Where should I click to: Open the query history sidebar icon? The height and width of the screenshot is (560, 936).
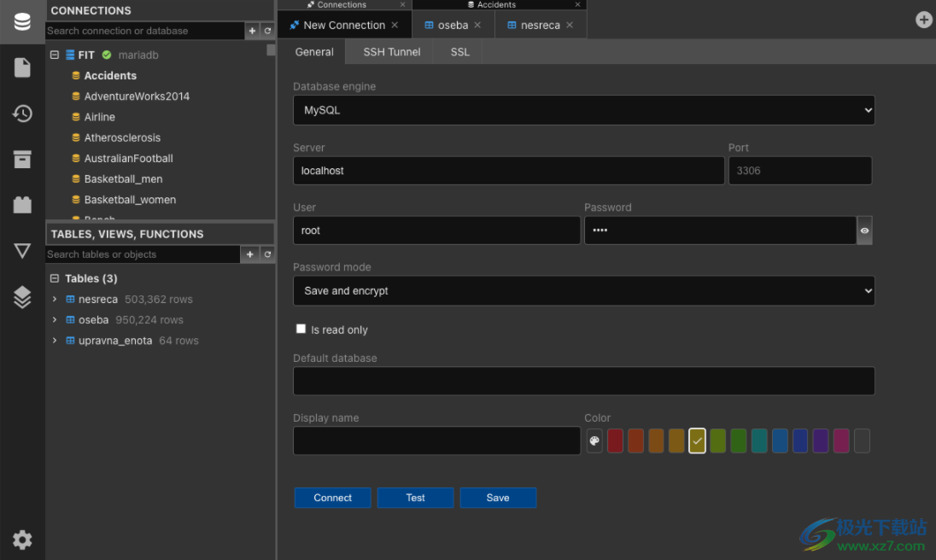point(22,114)
